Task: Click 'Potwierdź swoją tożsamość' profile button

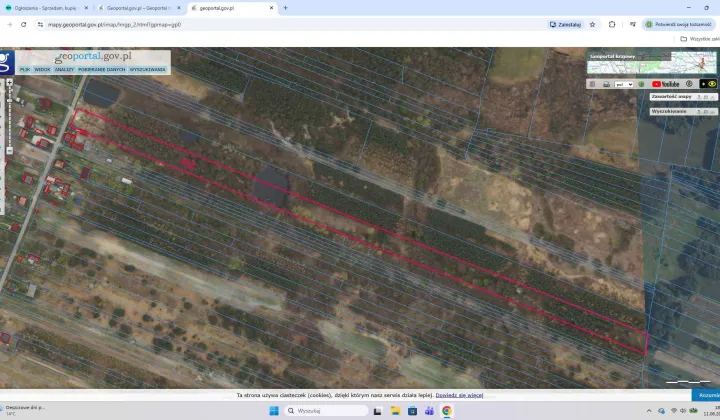Action: (x=679, y=24)
